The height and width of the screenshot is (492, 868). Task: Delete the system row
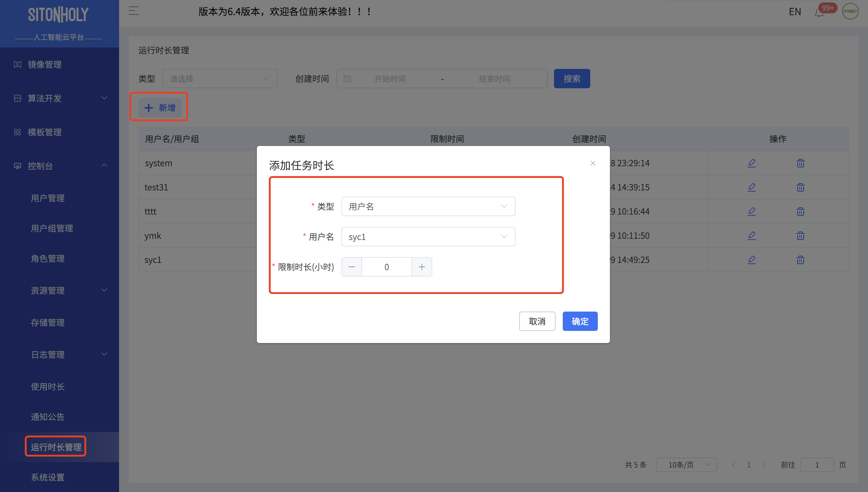800,163
